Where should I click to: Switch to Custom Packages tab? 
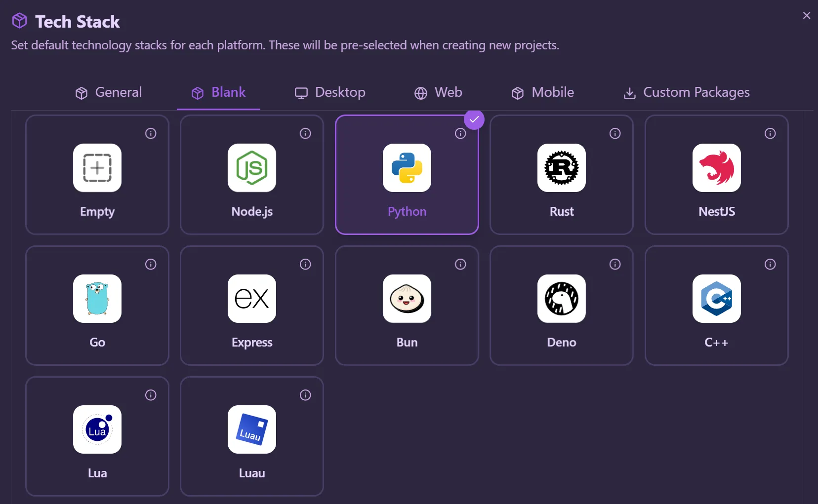click(x=686, y=92)
